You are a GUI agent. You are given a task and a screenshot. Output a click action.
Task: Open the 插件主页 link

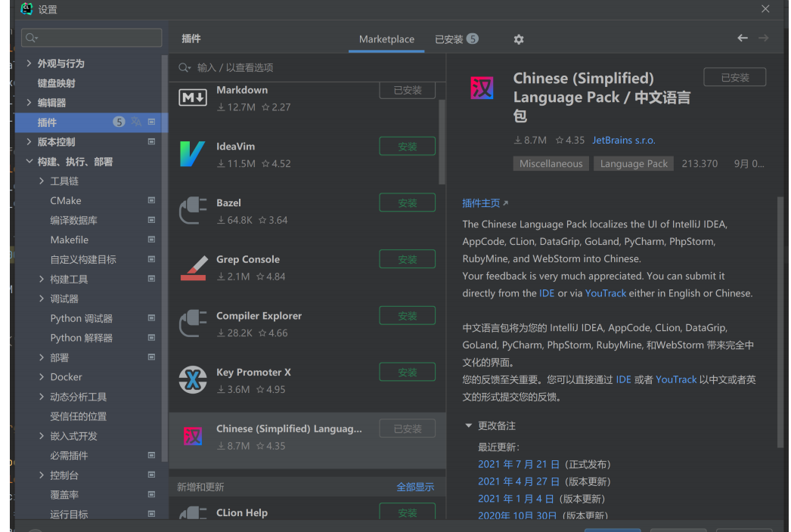point(485,203)
